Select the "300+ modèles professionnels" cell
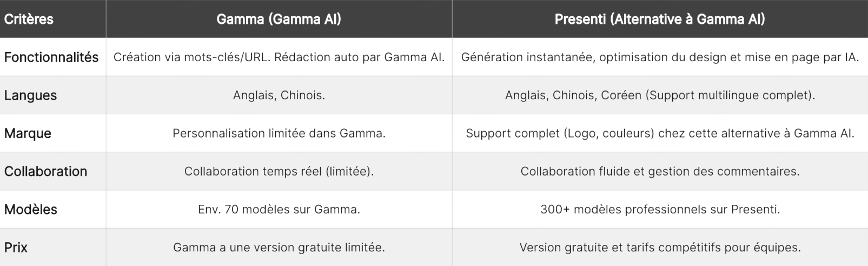This screenshot has height=266, width=868. click(x=660, y=209)
